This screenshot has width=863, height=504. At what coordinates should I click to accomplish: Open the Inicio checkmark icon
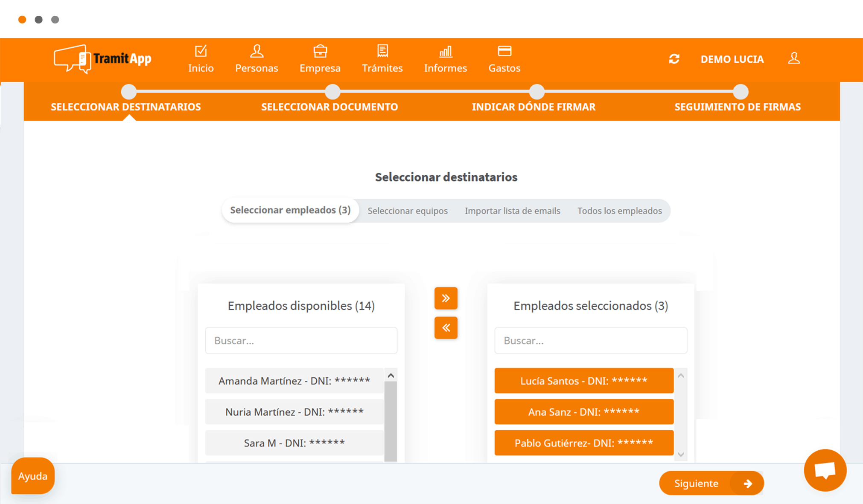pos(201,51)
